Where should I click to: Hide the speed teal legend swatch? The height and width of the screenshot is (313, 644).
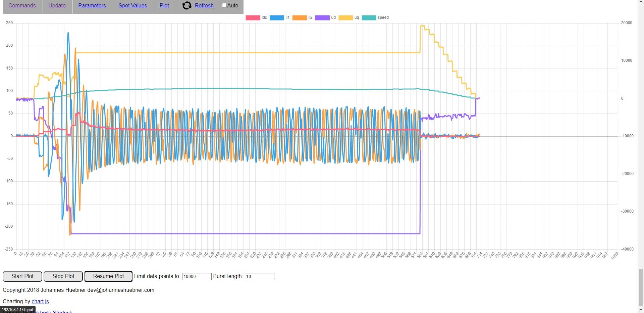click(x=369, y=18)
